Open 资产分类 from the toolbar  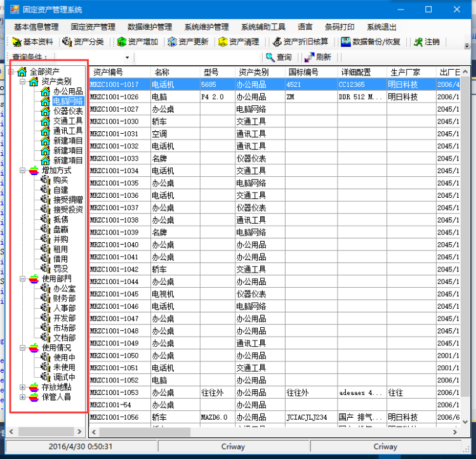[67, 42]
